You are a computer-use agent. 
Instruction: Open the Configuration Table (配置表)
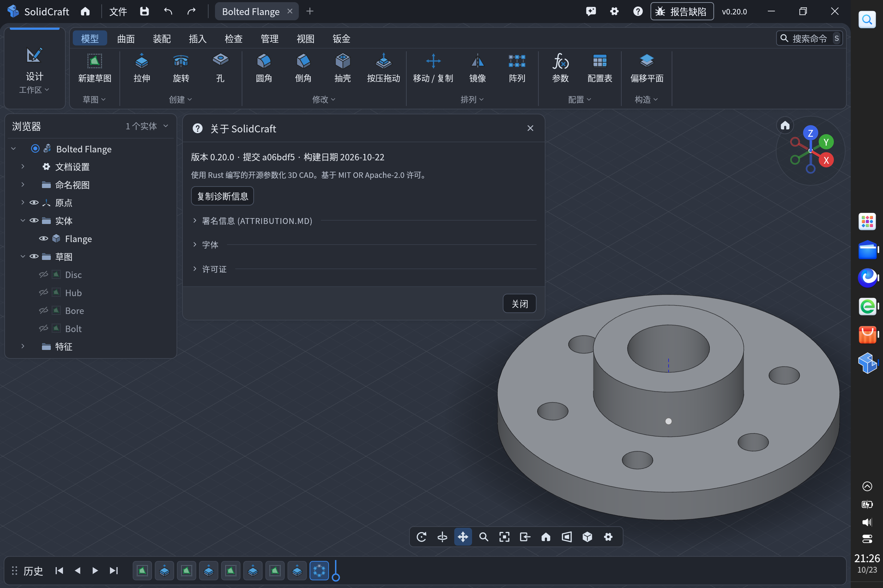pos(600,68)
